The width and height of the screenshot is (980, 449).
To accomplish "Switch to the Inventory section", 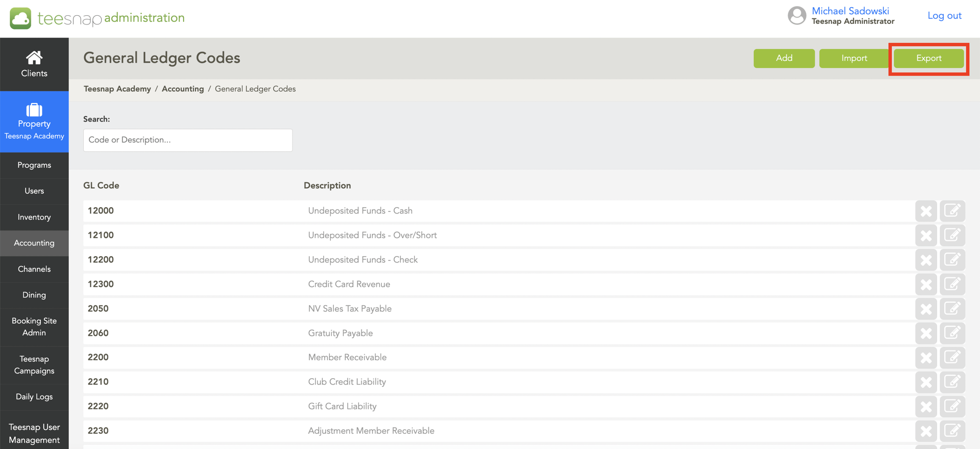I will click(x=34, y=217).
